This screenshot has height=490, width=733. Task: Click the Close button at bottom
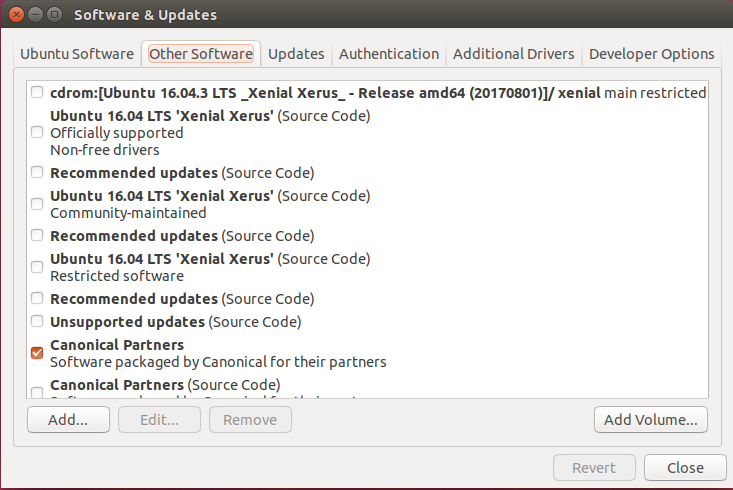(685, 468)
